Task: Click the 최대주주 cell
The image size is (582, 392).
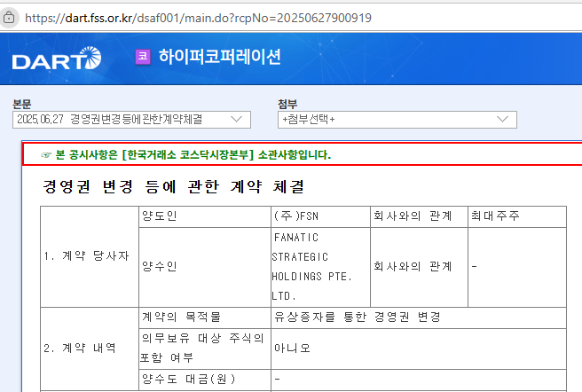Action: click(517, 216)
